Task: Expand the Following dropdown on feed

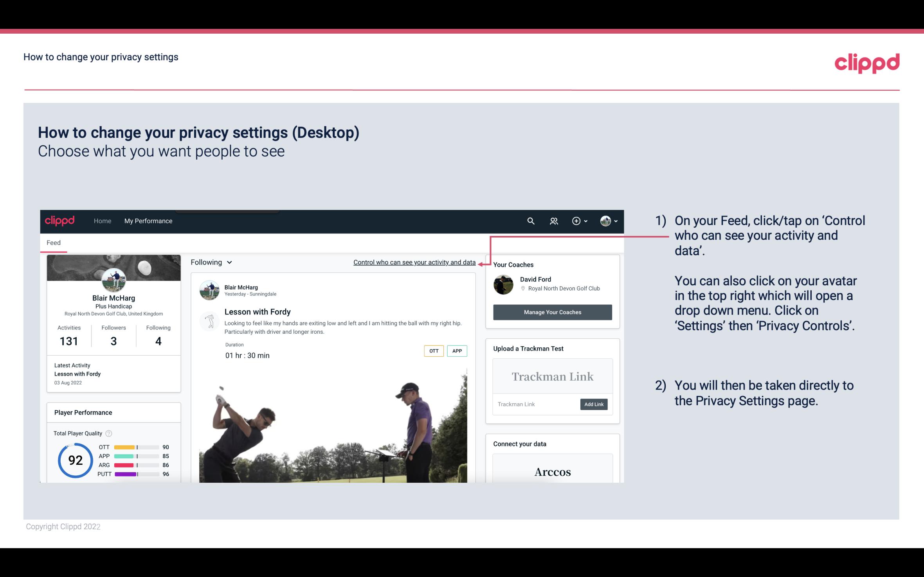Action: [x=210, y=262]
